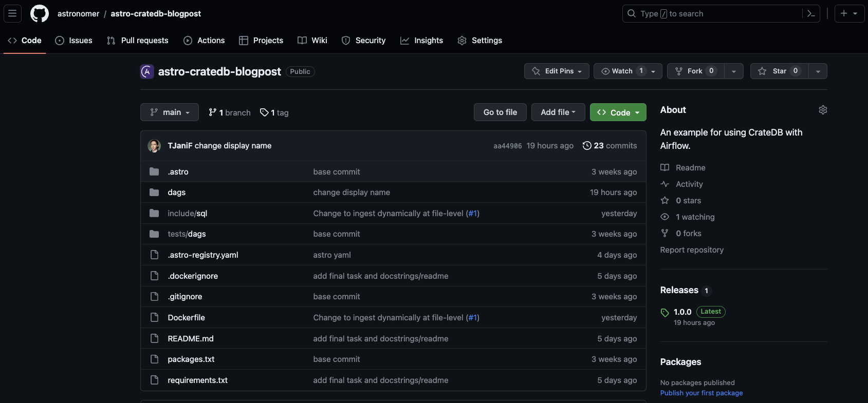The width and height of the screenshot is (868, 403).
Task: Click the README.md file icon
Action: pyautogui.click(x=154, y=338)
